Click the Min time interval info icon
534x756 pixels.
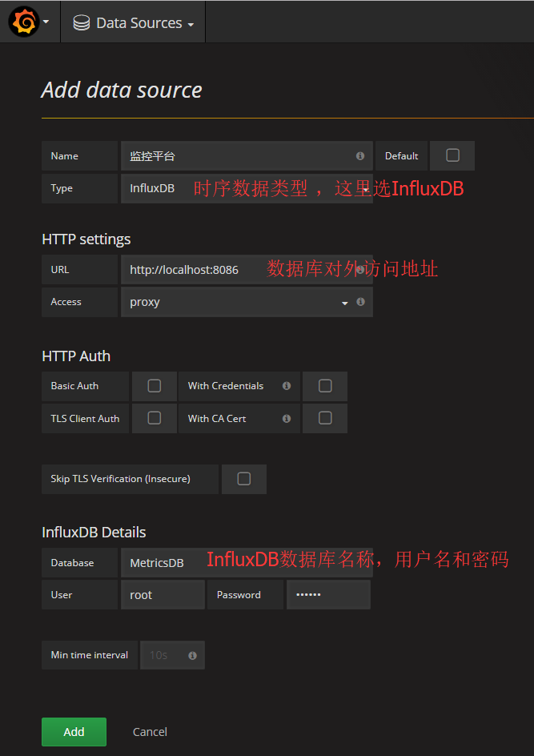tap(192, 656)
